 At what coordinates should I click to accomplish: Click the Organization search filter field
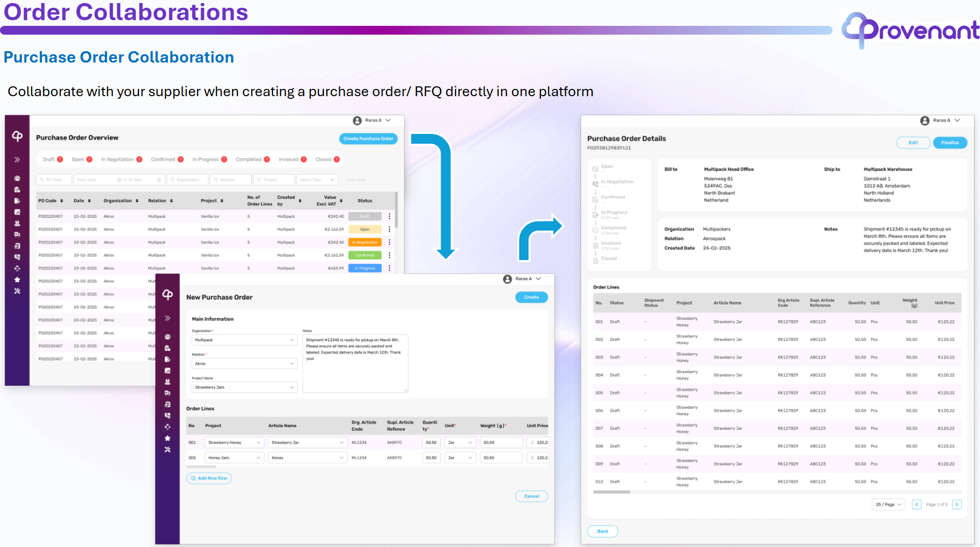[x=188, y=179]
